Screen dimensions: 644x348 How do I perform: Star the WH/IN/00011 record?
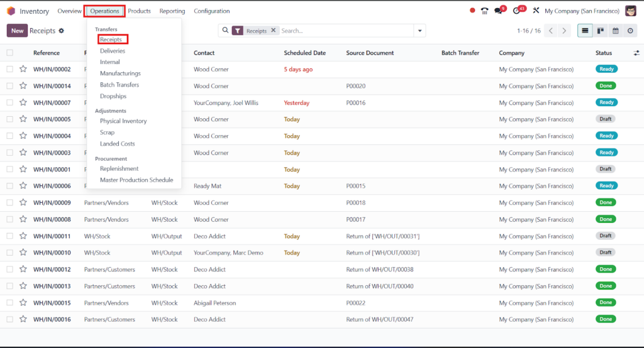(23, 236)
